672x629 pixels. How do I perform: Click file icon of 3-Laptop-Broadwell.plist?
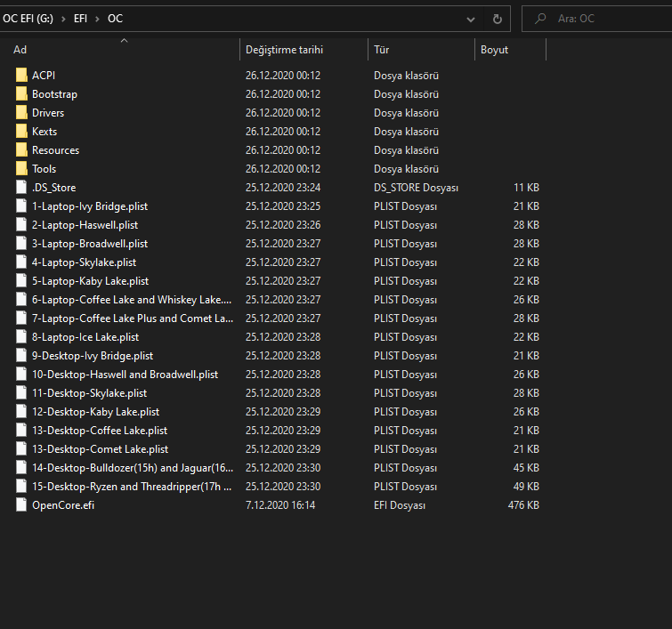point(21,244)
